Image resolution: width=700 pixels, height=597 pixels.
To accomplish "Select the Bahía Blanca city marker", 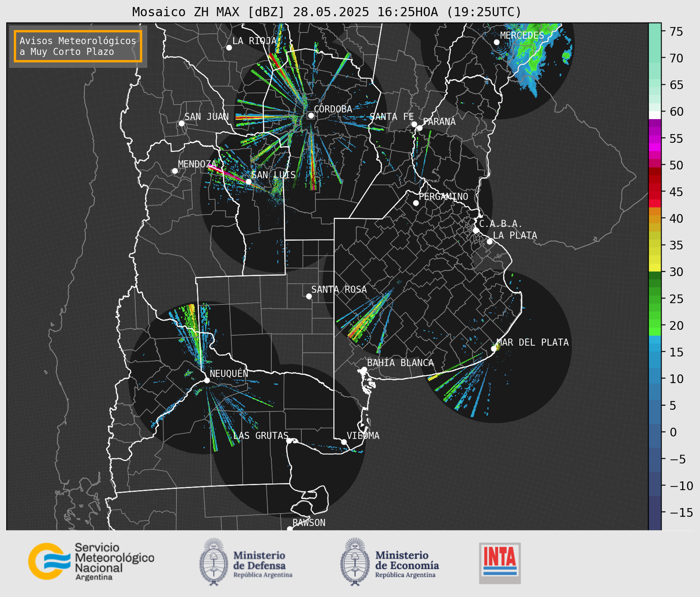I will [x=364, y=369].
